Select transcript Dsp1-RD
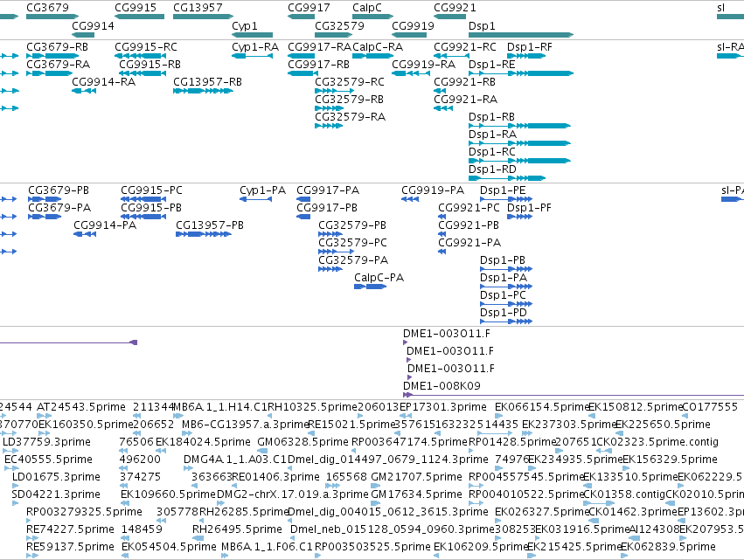 [507, 178]
